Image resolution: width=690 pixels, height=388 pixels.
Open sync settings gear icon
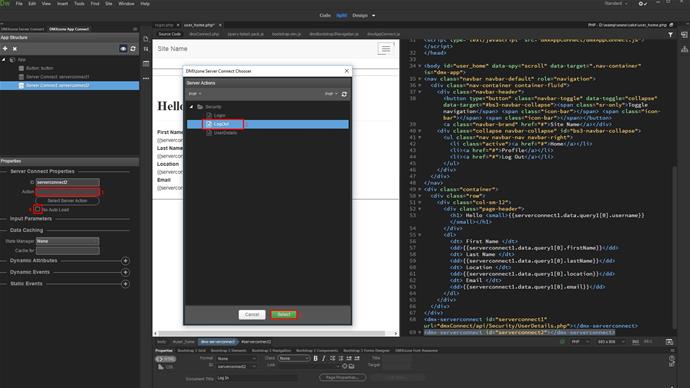coord(642,4)
